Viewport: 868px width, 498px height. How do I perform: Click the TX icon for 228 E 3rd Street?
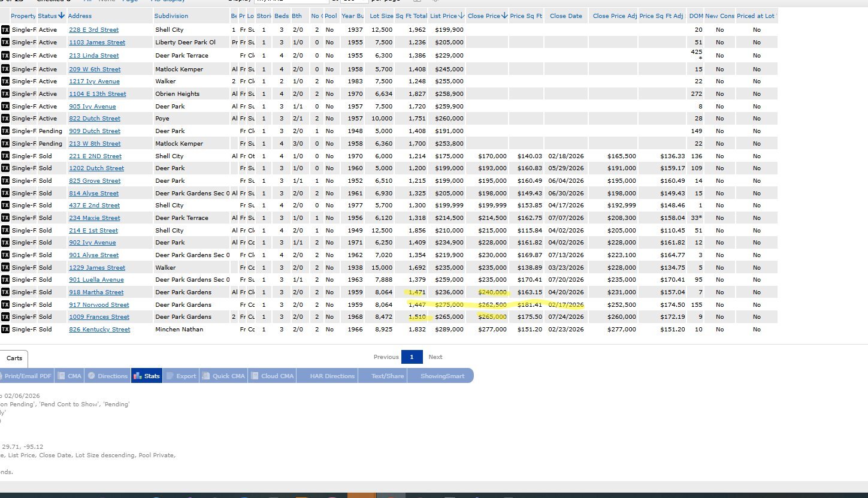(x=5, y=29)
